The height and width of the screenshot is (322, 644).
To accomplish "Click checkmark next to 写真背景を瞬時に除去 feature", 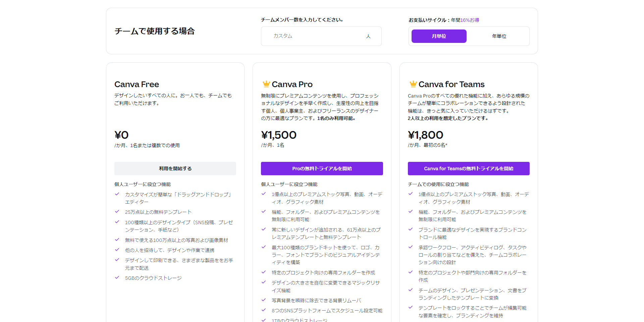I will click(264, 300).
